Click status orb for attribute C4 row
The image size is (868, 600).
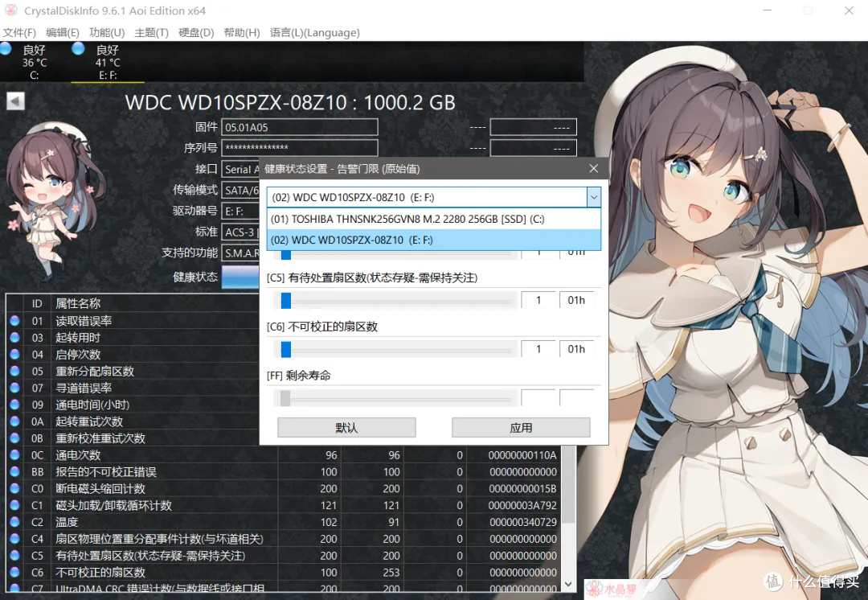[15, 539]
